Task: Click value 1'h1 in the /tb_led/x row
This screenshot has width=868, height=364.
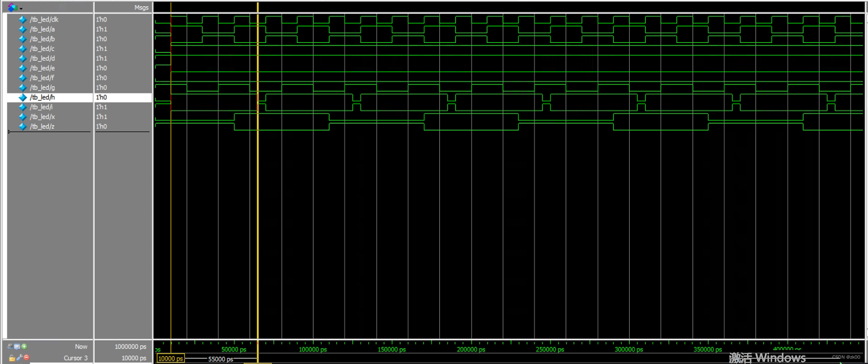Action: click(x=102, y=117)
